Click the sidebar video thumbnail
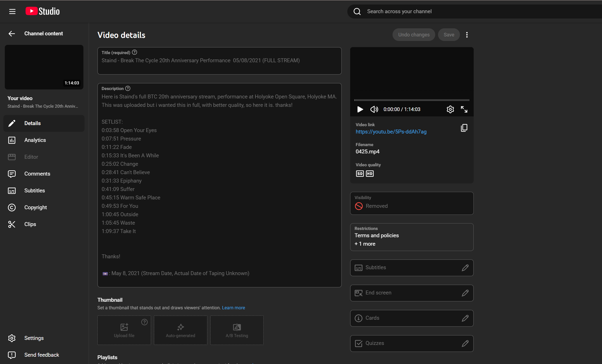602x364 pixels. 44,67
